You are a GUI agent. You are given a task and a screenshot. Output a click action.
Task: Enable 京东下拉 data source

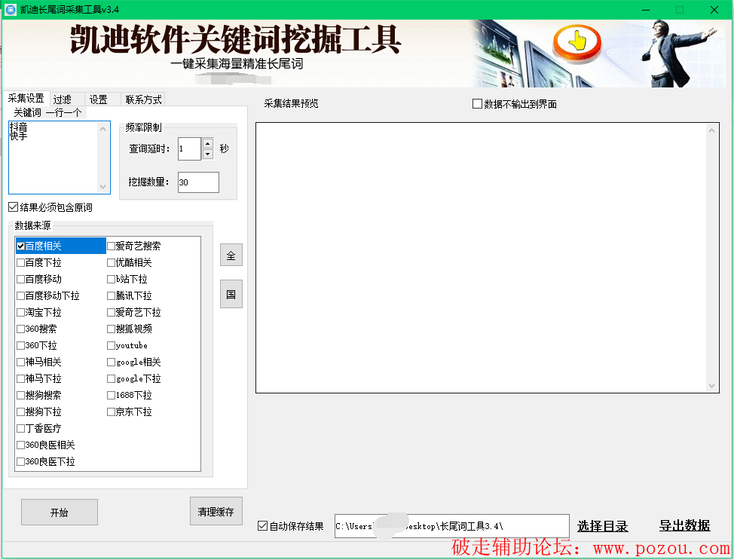click(111, 412)
